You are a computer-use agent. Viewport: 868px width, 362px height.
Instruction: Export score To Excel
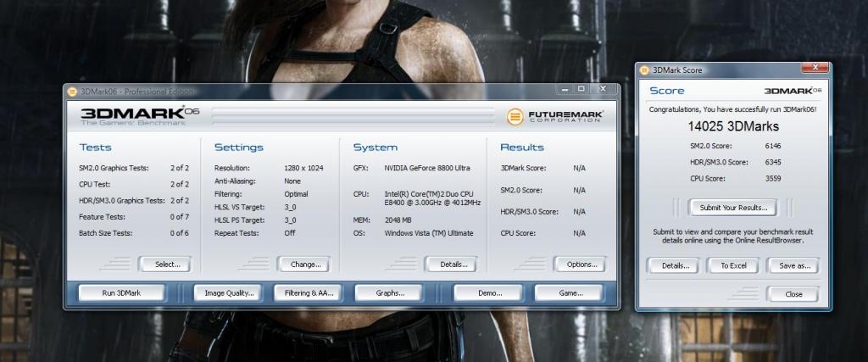(x=733, y=265)
